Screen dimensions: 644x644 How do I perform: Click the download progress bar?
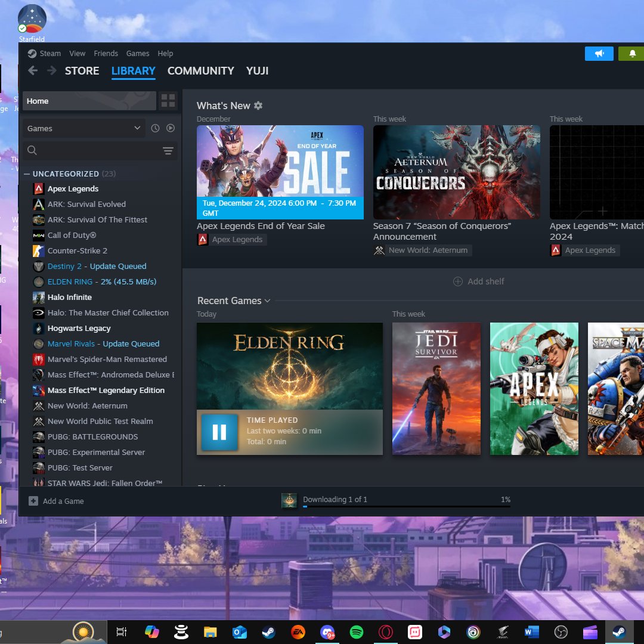click(x=407, y=506)
